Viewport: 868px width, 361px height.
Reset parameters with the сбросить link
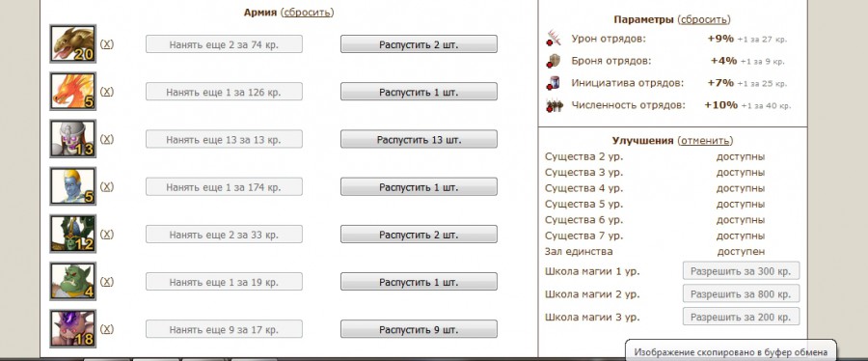click(704, 19)
